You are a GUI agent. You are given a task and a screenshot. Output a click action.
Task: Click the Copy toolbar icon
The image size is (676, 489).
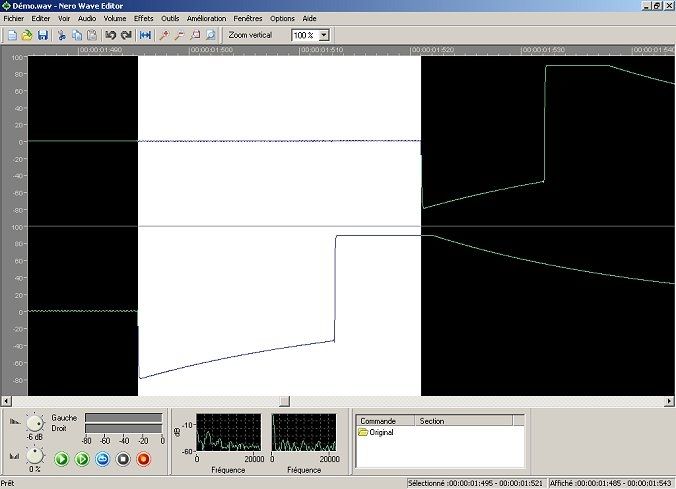pyautogui.click(x=77, y=35)
